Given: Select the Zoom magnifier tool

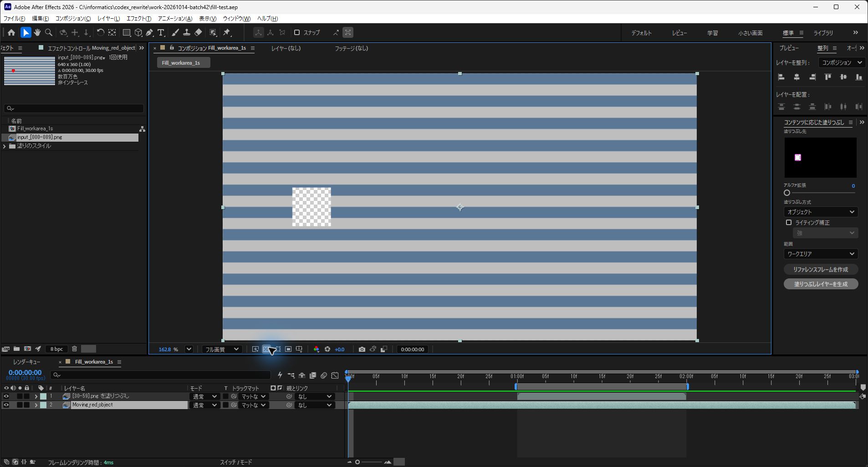Looking at the screenshot, I should (x=49, y=32).
